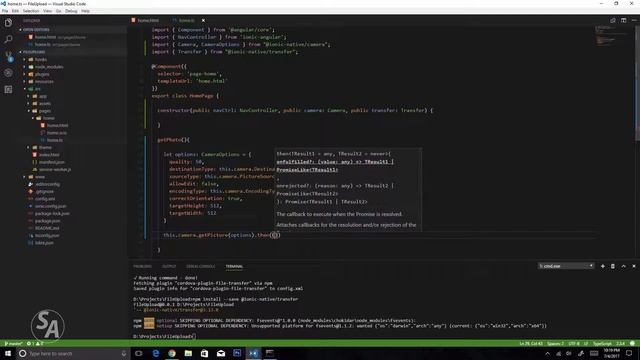
Task: Select the Terminal panel tab
Action: pos(234,266)
